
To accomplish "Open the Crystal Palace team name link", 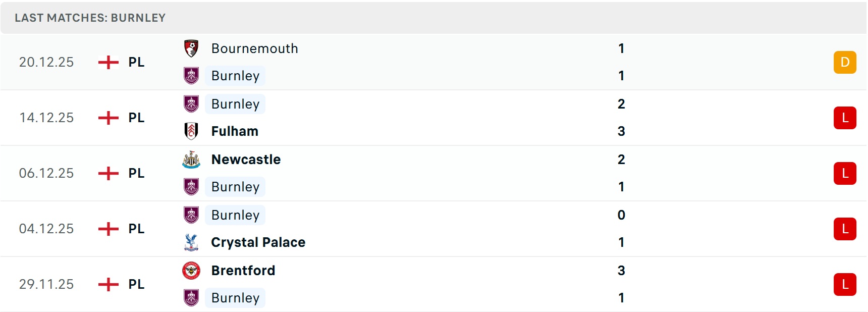I will tap(258, 242).
